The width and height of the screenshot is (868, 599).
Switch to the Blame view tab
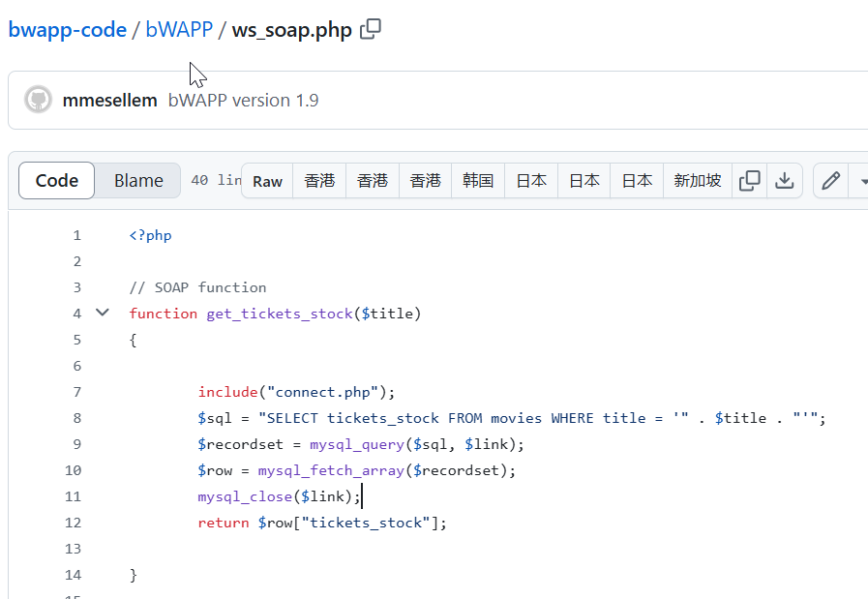tap(138, 181)
